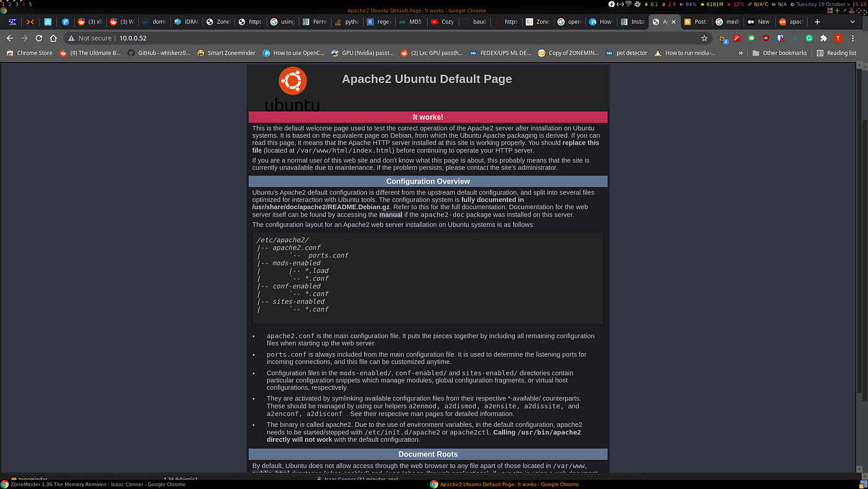Open the Extensions puzzle-piece menu
The height and width of the screenshot is (489, 868).
823,38
